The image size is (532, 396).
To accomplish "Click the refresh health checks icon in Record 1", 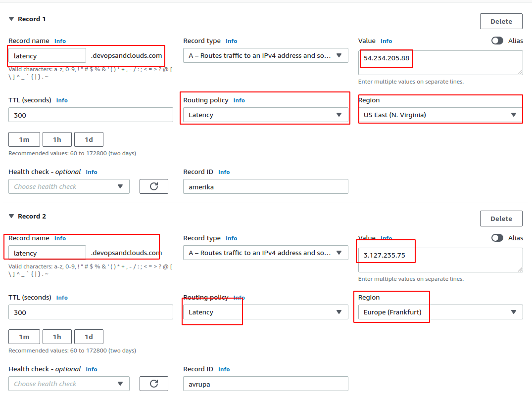I will [154, 186].
